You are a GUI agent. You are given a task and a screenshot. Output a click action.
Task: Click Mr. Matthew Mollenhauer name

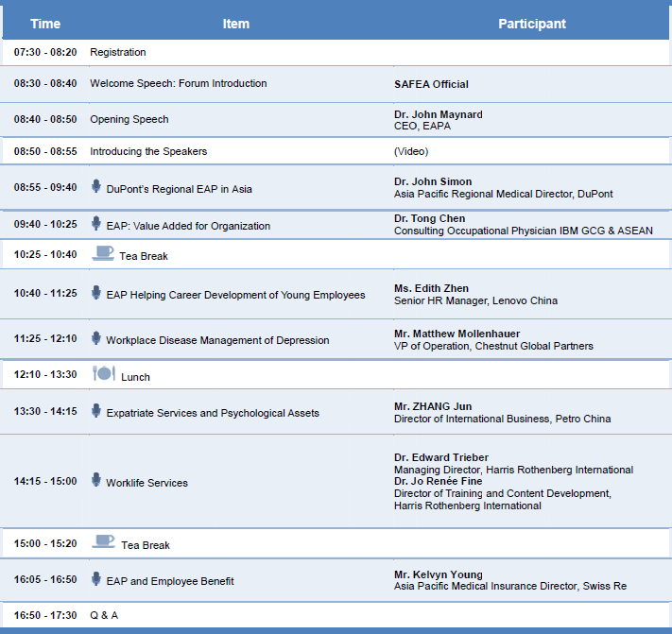pos(457,334)
